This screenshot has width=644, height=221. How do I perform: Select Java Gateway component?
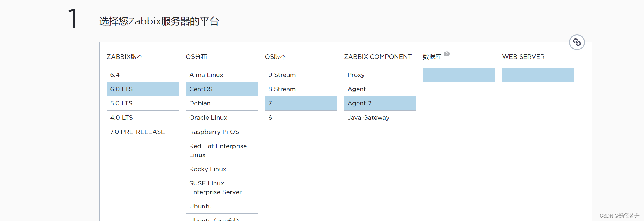point(380,118)
